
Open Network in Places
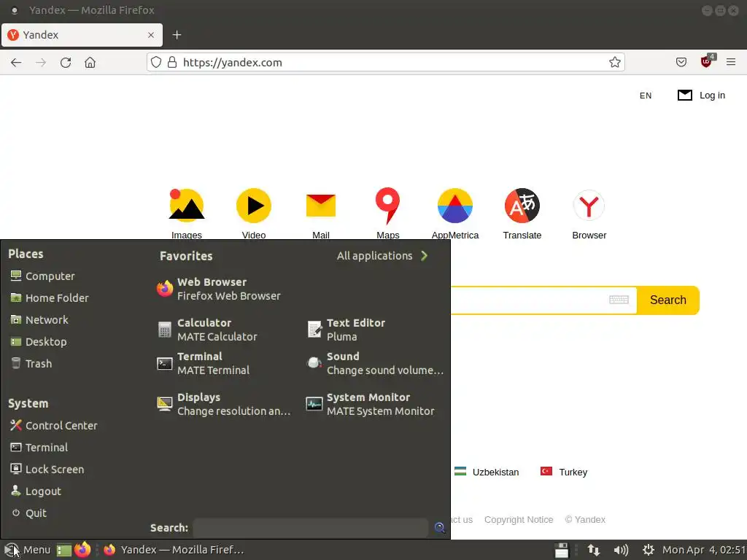pyautogui.click(x=39, y=320)
